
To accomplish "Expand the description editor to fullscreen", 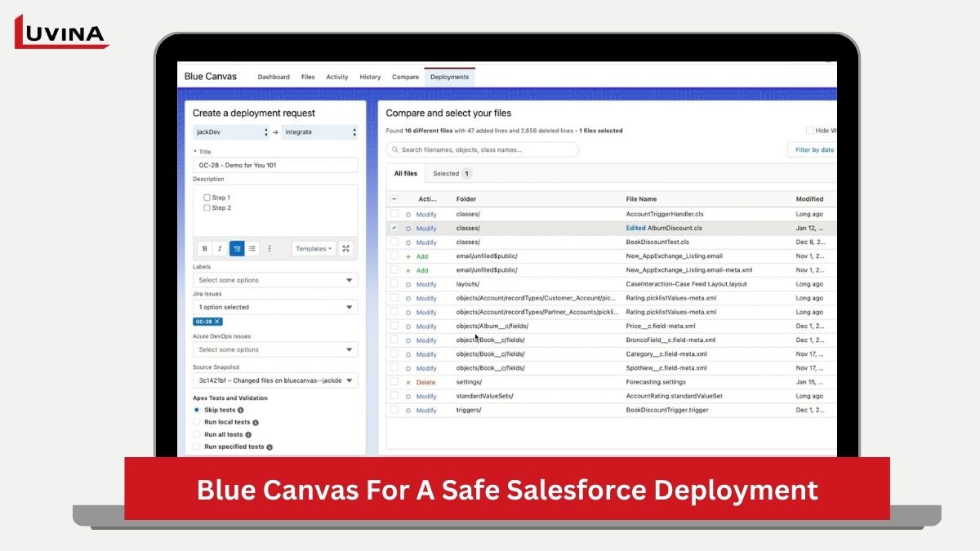I will tap(345, 249).
